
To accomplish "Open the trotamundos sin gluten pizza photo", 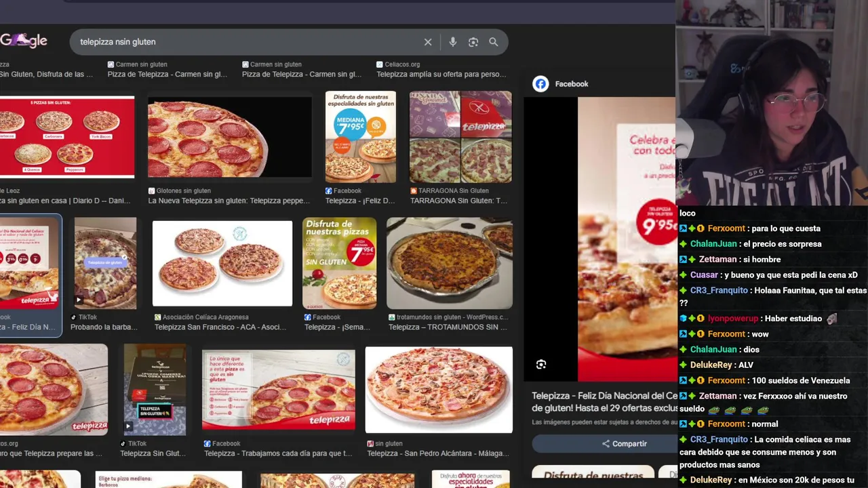I will (450, 263).
